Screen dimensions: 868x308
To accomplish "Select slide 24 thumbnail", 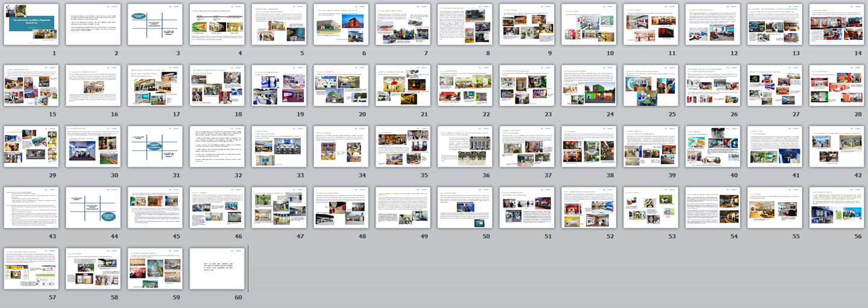I will (589, 86).
